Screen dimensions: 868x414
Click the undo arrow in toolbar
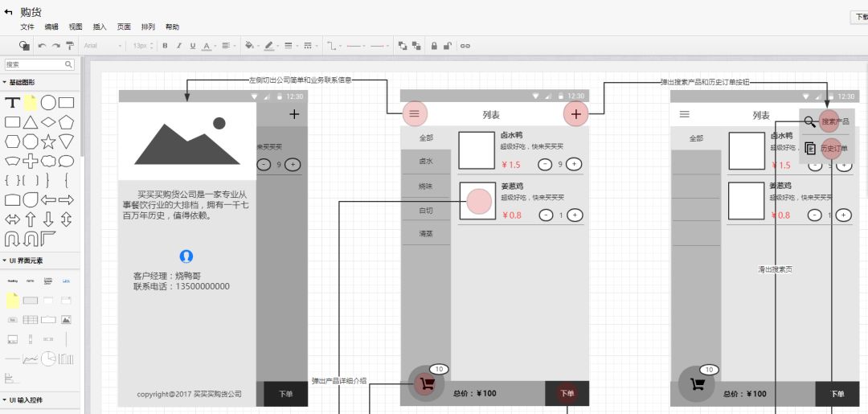pos(42,46)
